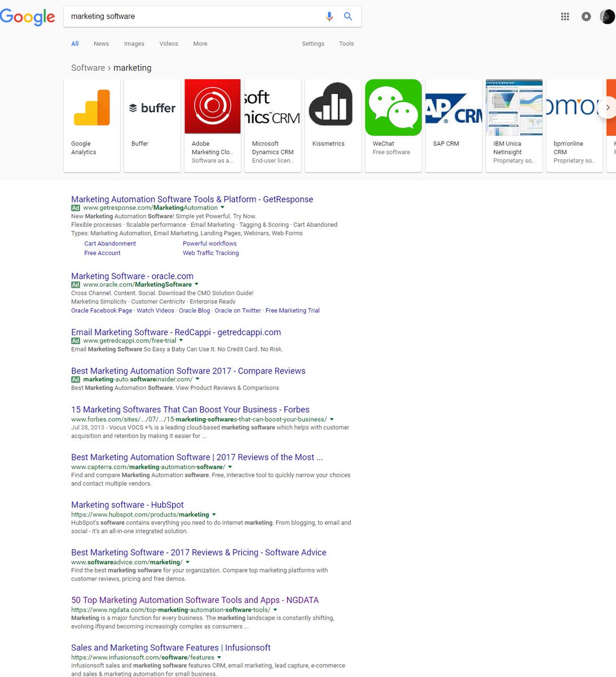Click the Ad badge beside oracle.com URL

point(76,284)
